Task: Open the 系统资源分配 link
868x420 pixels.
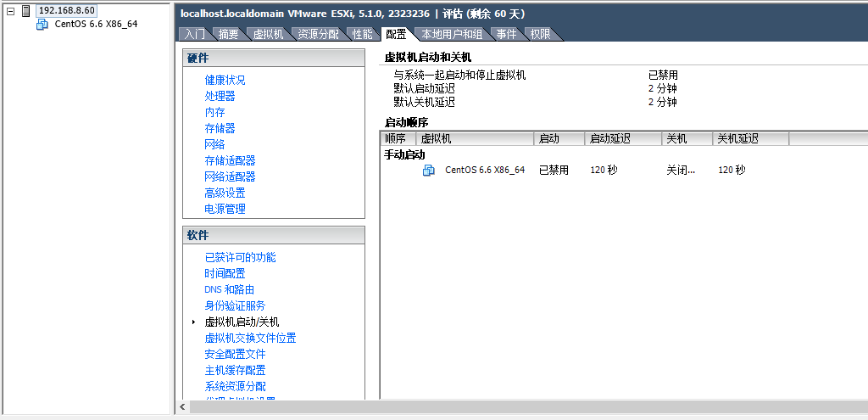Action: (x=236, y=386)
